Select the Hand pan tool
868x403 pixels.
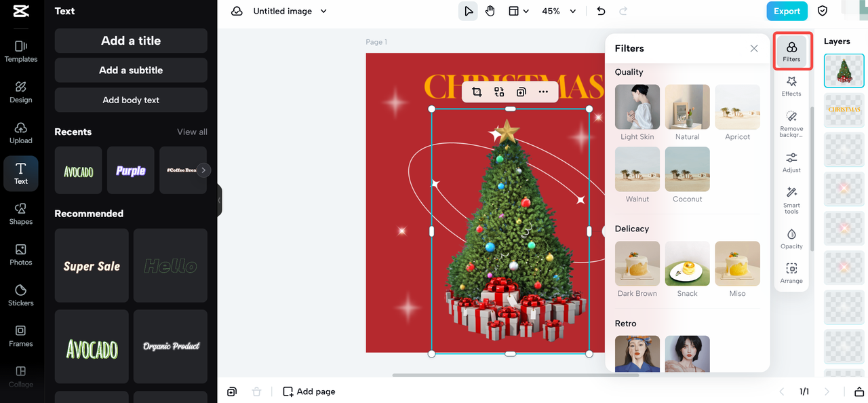(x=490, y=11)
